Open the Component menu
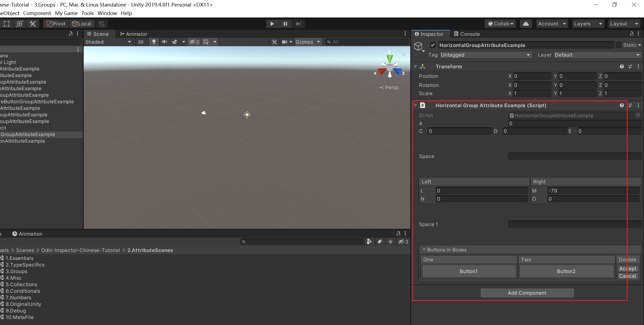Screen dimensions: 644x325 tap(37, 13)
